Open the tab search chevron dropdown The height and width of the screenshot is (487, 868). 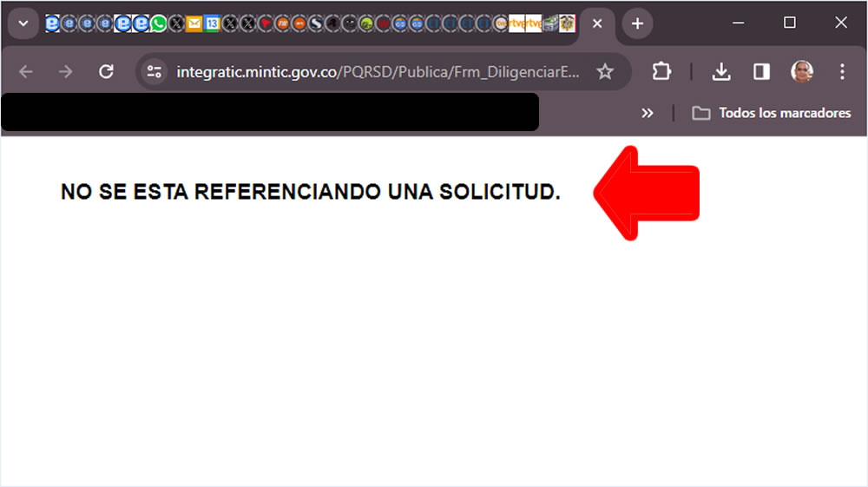point(23,23)
